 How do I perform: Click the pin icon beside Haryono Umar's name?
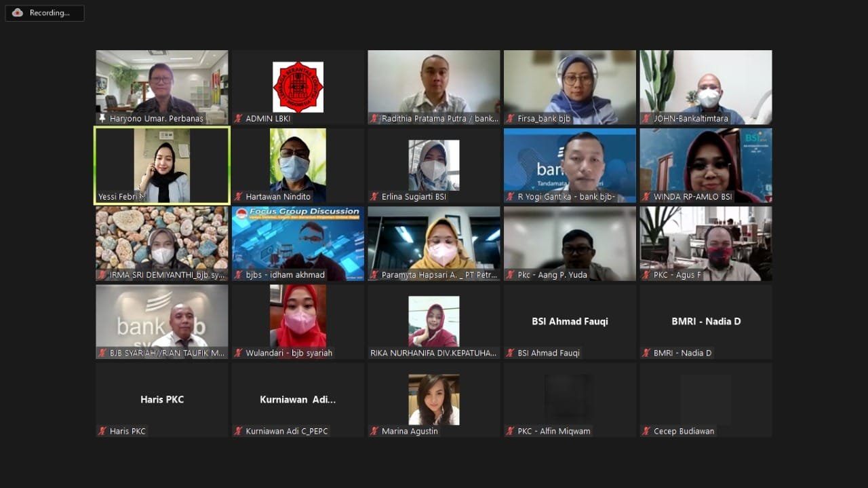click(102, 119)
